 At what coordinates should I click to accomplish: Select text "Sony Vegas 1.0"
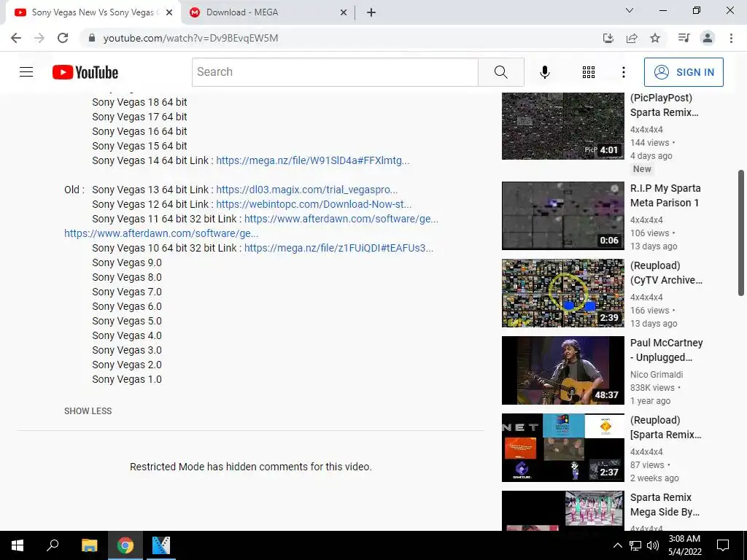click(127, 379)
